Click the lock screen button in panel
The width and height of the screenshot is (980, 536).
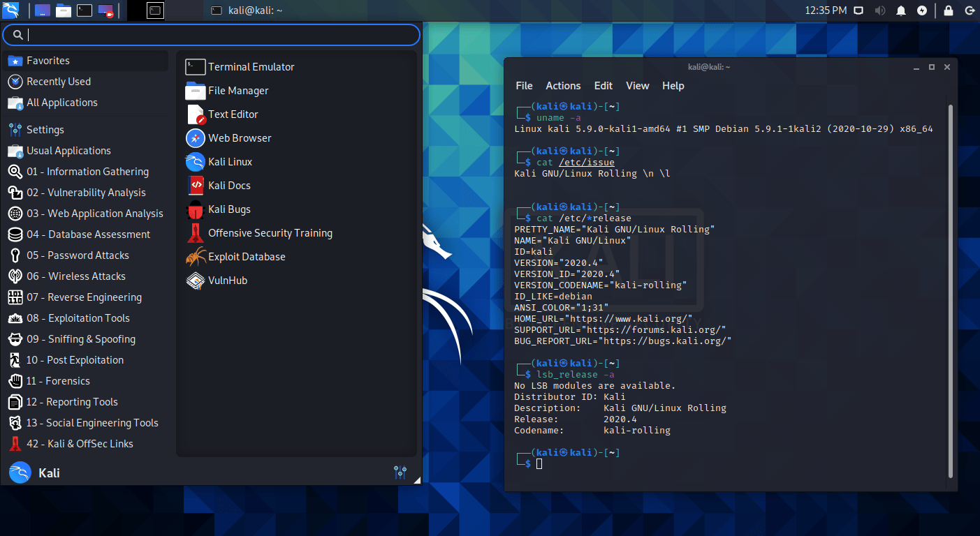tap(948, 10)
